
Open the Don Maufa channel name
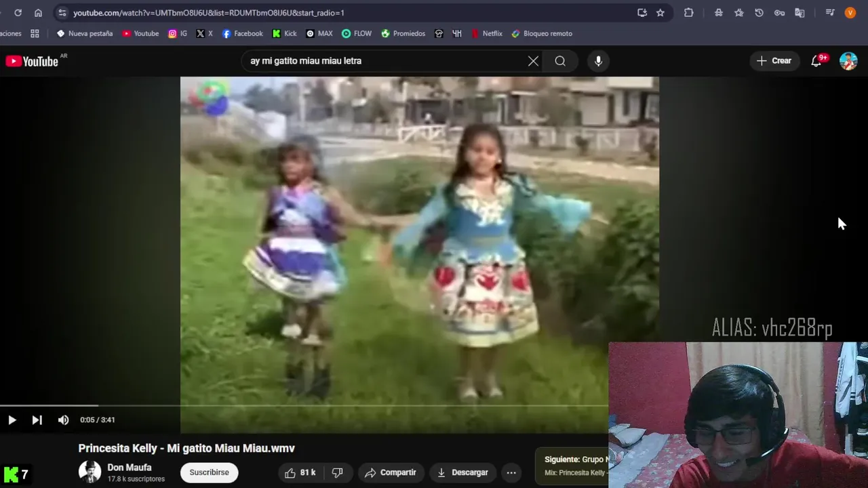point(129,468)
